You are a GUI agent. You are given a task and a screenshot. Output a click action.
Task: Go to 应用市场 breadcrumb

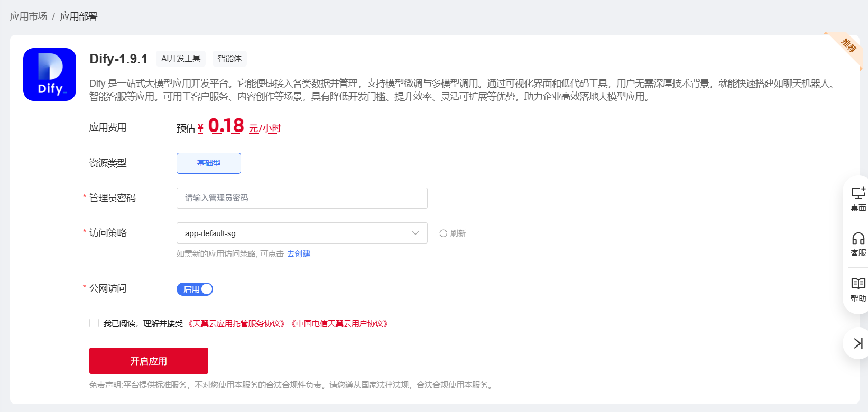click(x=29, y=16)
